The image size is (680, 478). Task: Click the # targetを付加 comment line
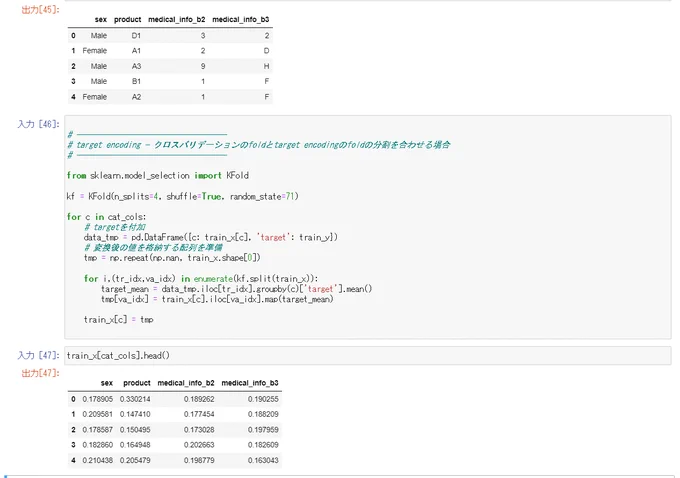tap(115, 227)
